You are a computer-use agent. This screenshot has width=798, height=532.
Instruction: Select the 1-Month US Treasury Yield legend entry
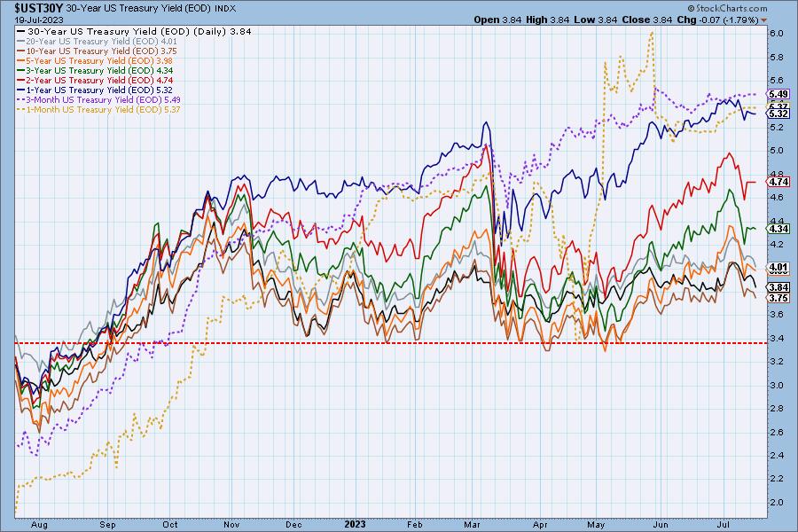(98, 109)
